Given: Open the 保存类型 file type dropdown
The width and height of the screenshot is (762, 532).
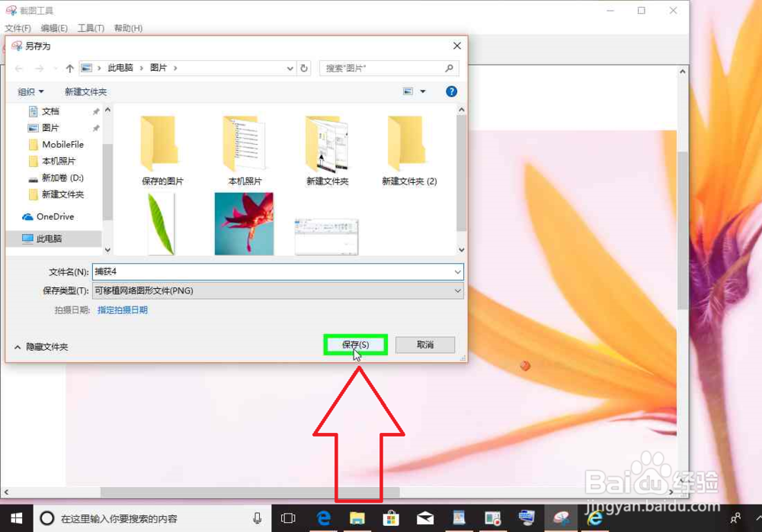Looking at the screenshot, I should (x=456, y=290).
